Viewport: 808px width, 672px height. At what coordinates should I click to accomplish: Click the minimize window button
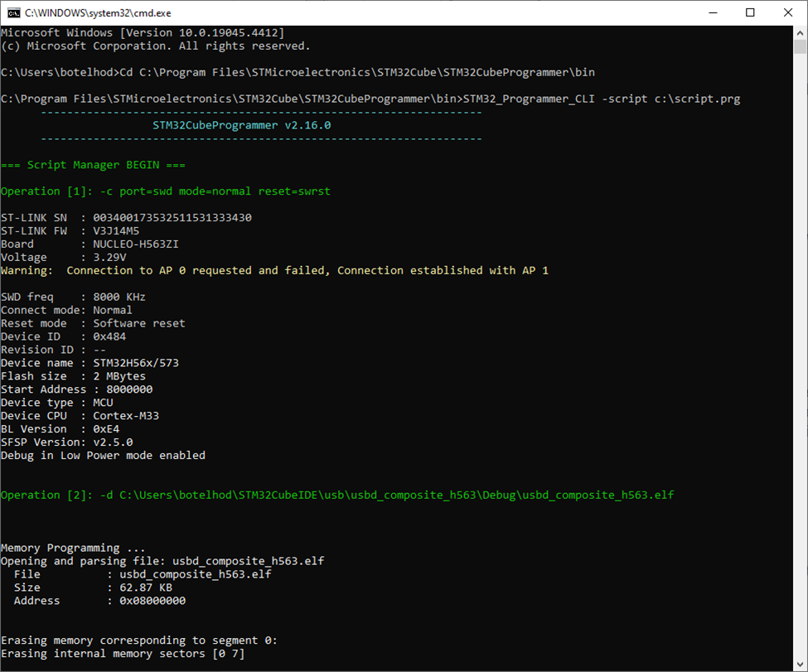711,12
